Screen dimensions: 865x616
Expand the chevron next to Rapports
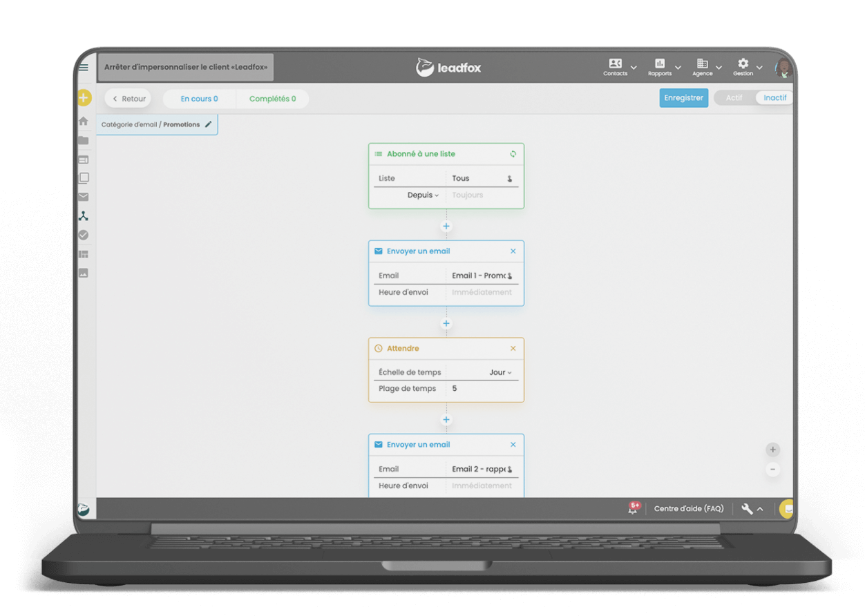(x=678, y=68)
